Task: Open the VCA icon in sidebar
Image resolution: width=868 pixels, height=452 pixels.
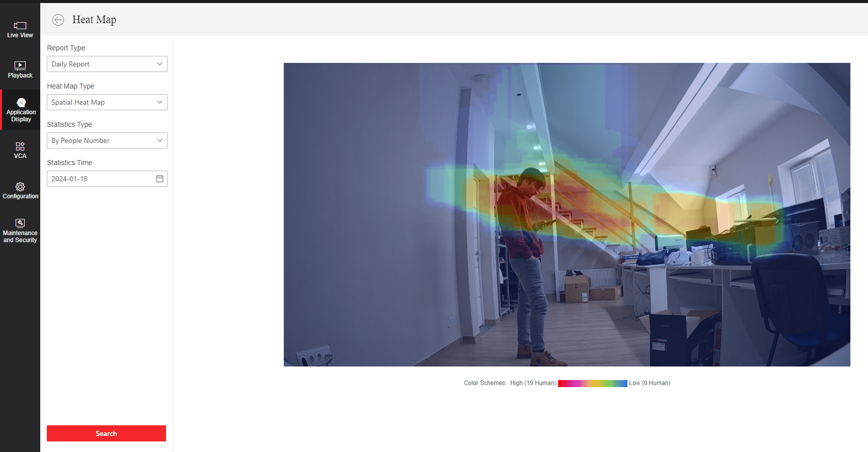Action: coord(20,146)
